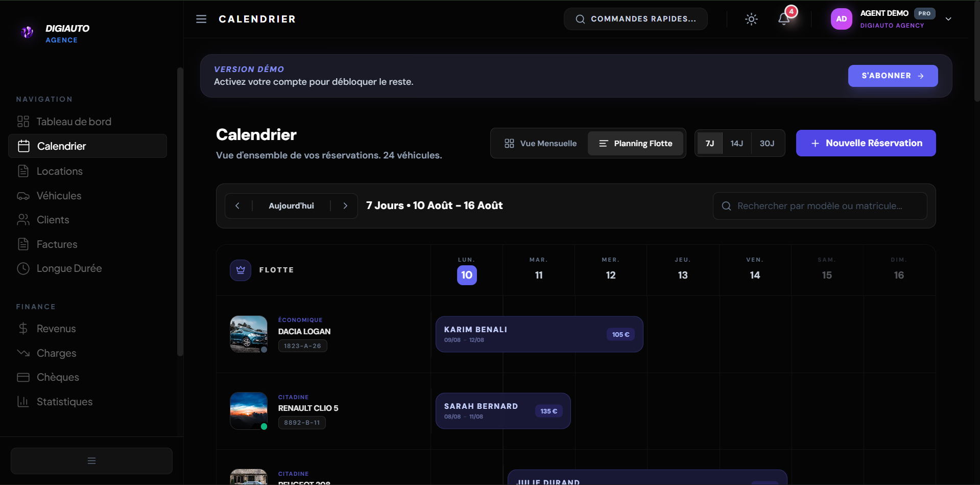Toggle light theme with sun icon
Screen dimensions: 980x485
pyautogui.click(x=751, y=19)
